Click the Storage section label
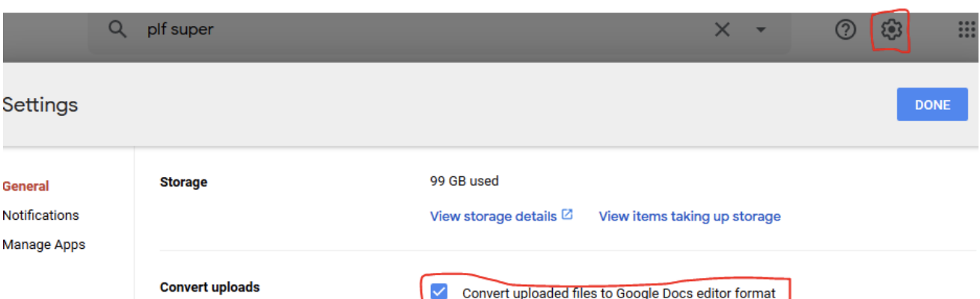This screenshot has height=299, width=980. [183, 182]
